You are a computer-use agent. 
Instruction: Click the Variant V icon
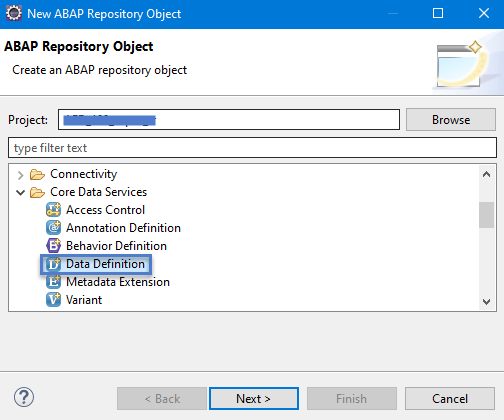53,300
